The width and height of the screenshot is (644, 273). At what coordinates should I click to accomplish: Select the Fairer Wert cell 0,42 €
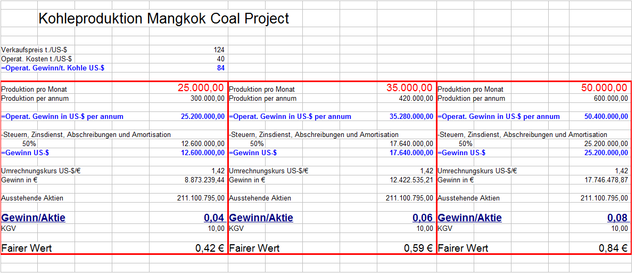click(x=210, y=248)
